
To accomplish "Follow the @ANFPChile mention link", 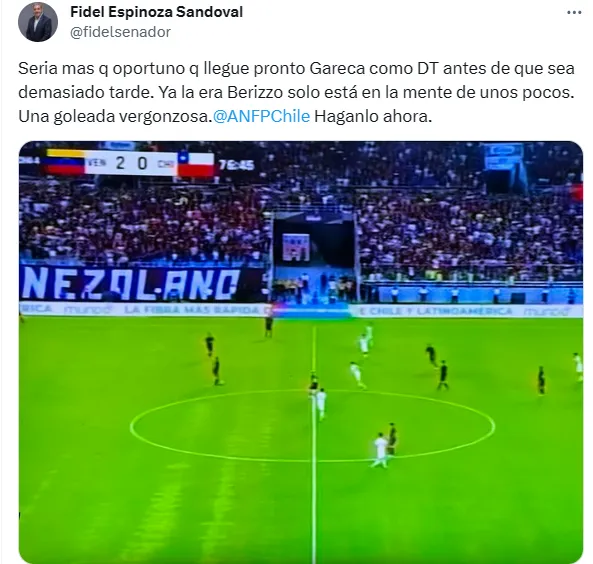I will coord(261,116).
